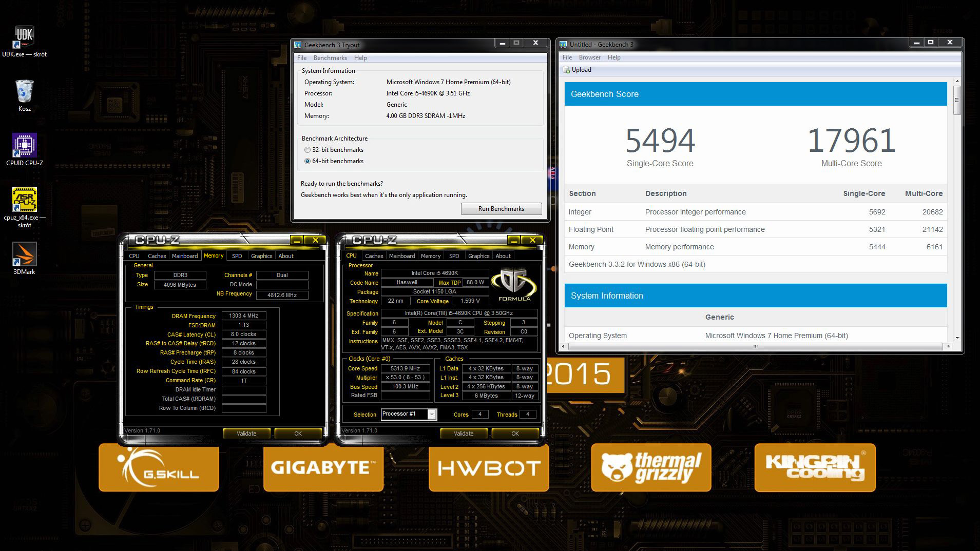Click Core Voltage value 1.599 V
This screenshot has width=980, height=551.
[x=470, y=301]
